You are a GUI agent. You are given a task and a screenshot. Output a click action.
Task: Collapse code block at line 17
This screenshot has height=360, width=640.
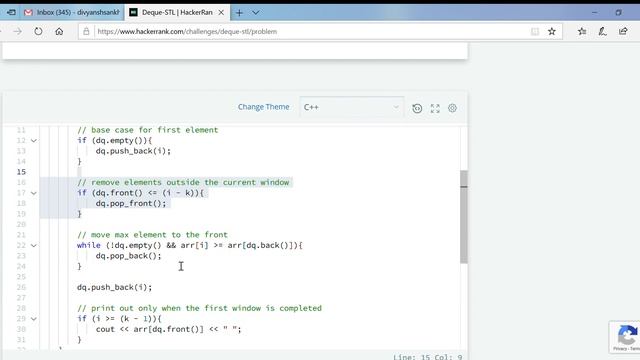(x=34, y=193)
